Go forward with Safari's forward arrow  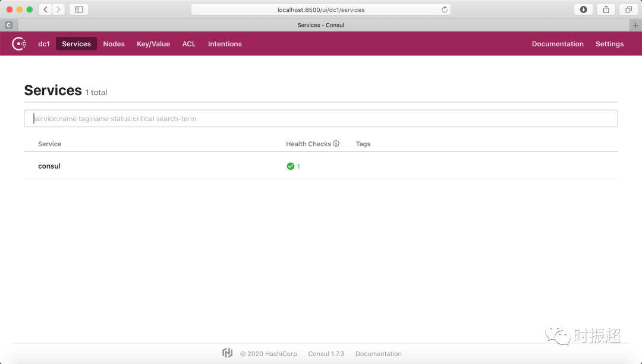(x=58, y=10)
